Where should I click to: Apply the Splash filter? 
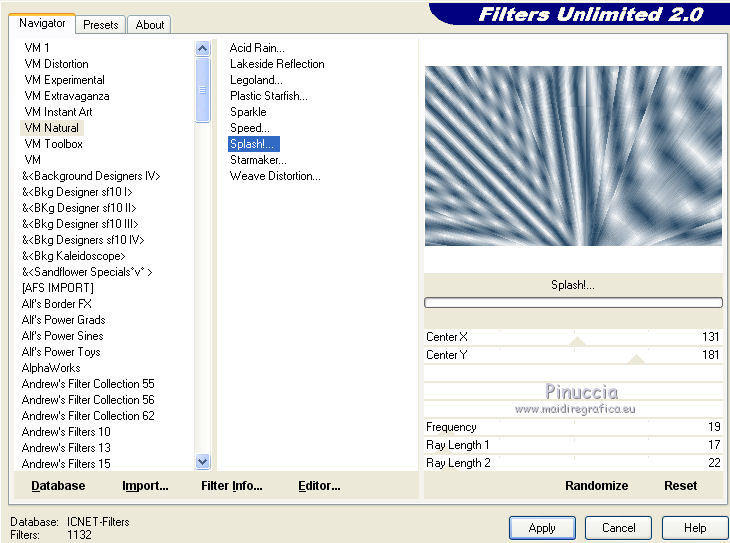[542, 528]
